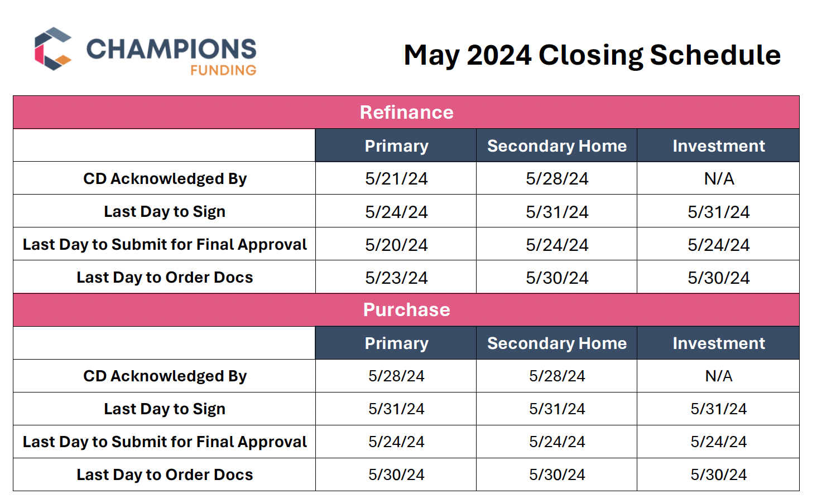The height and width of the screenshot is (504, 817).
Task: Click the Purchase "Last Day to Order Docs" label
Action: tap(165, 475)
